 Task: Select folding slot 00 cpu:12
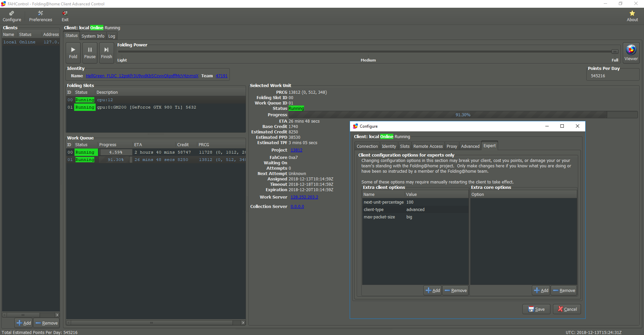coord(156,100)
